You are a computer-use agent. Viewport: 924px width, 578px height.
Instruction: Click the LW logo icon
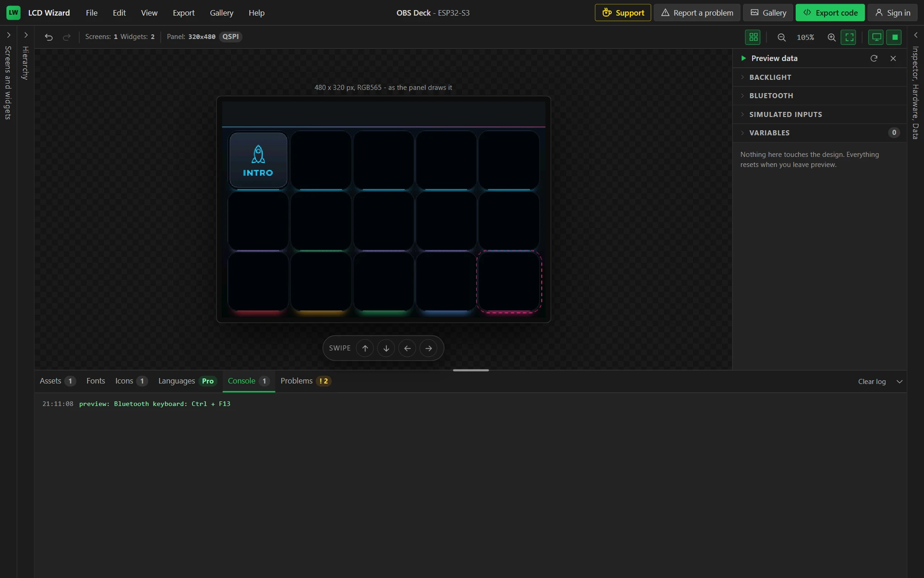[13, 12]
